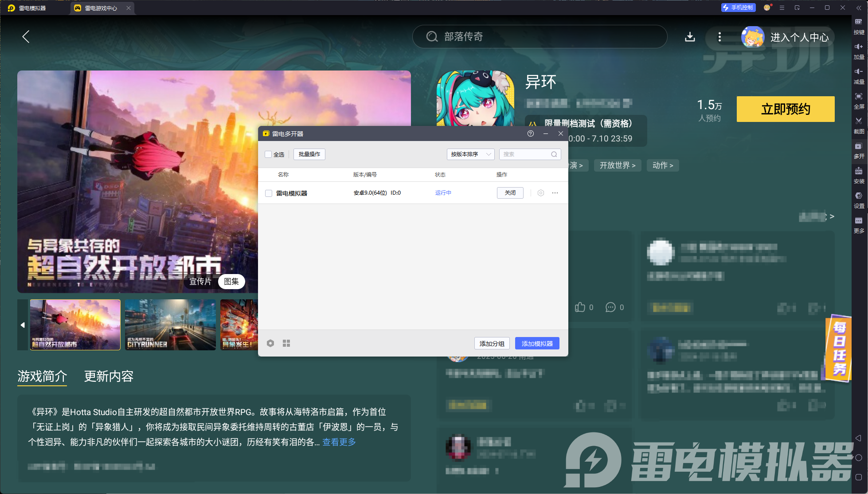The image size is (868, 494).
Task: Click the 添加模拟器 button
Action: tap(537, 344)
